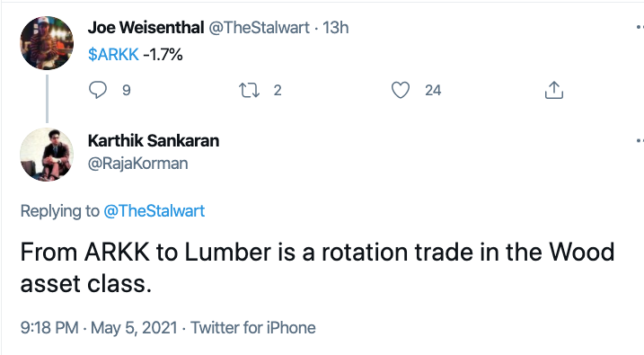Open Joe Weisenthal's profile picture
The width and height of the screenshot is (644, 355).
[x=47, y=43]
